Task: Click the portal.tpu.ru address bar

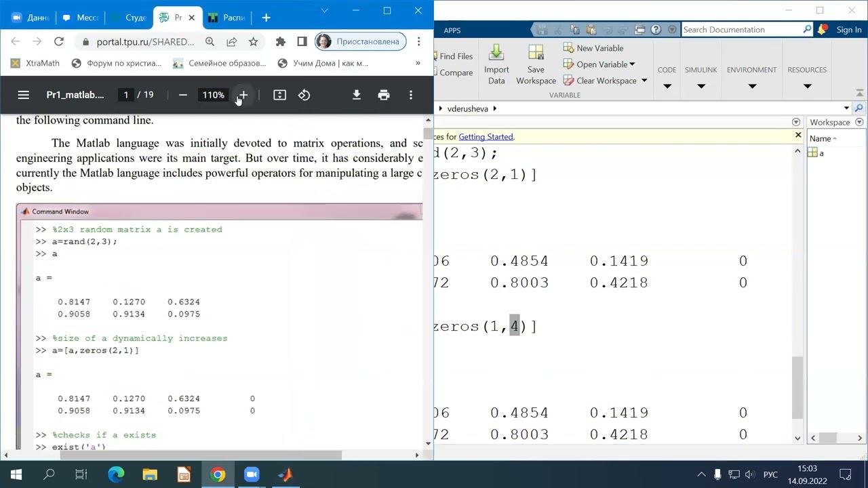Action: tap(145, 41)
